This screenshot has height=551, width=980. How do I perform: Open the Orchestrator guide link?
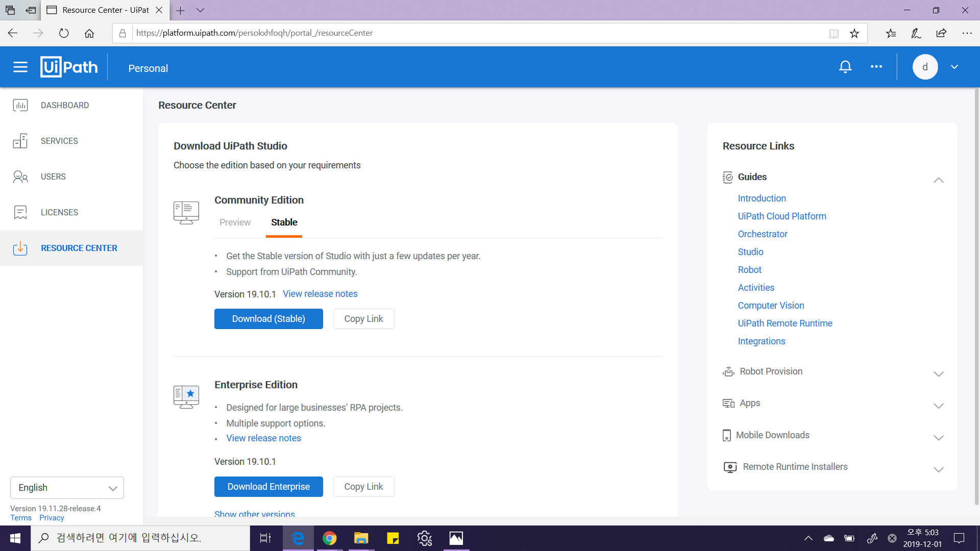(763, 234)
